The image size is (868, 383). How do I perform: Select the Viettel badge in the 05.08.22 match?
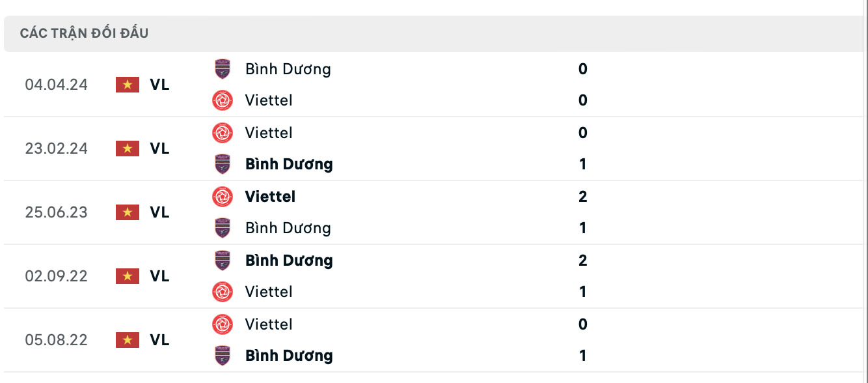223,324
